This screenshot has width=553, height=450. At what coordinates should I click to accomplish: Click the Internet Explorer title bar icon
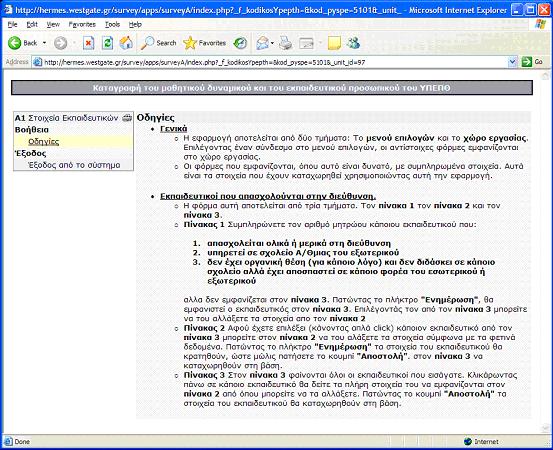(x=8, y=10)
